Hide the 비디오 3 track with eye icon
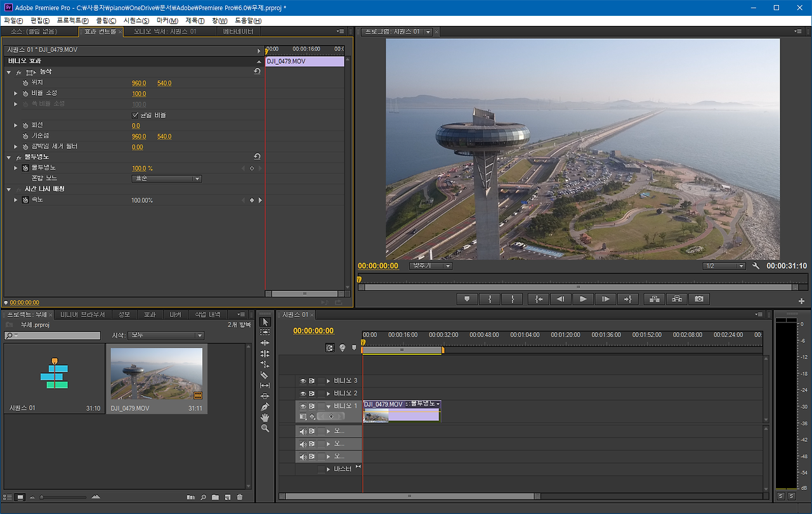The image size is (812, 514). point(303,381)
